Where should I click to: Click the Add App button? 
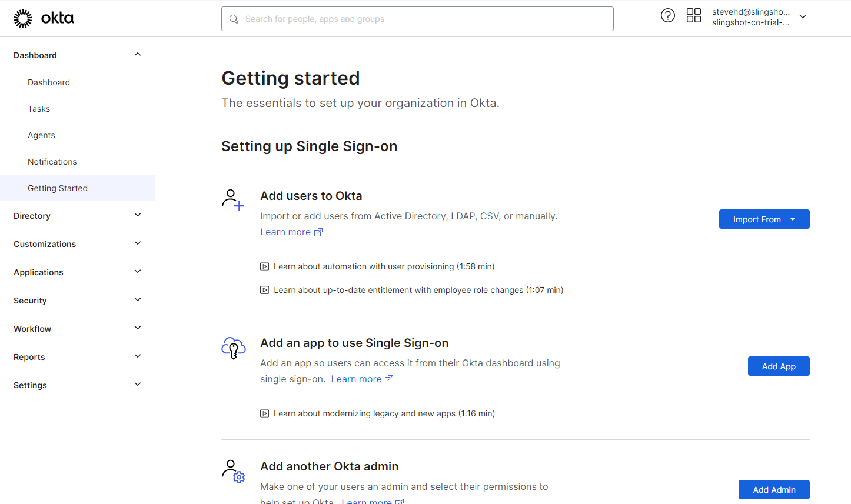[779, 366]
